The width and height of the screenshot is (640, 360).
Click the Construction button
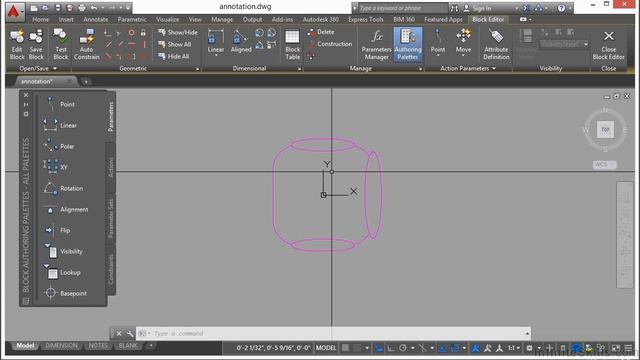click(330, 44)
